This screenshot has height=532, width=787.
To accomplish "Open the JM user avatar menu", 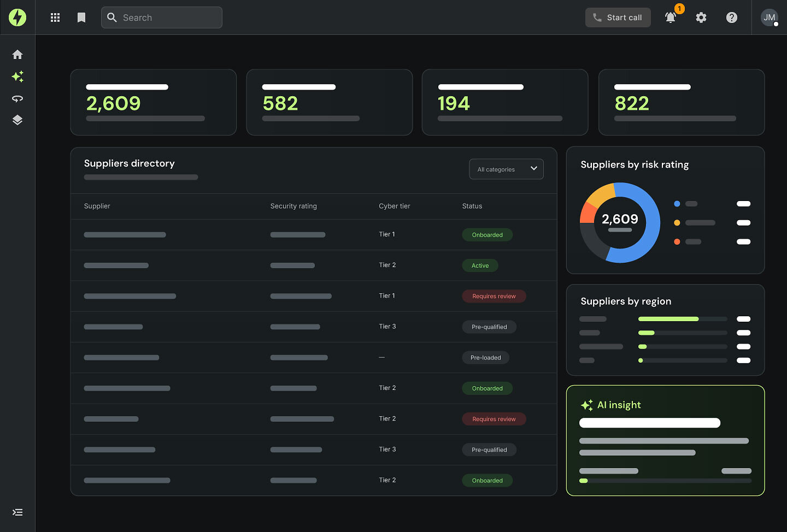I will [x=770, y=17].
